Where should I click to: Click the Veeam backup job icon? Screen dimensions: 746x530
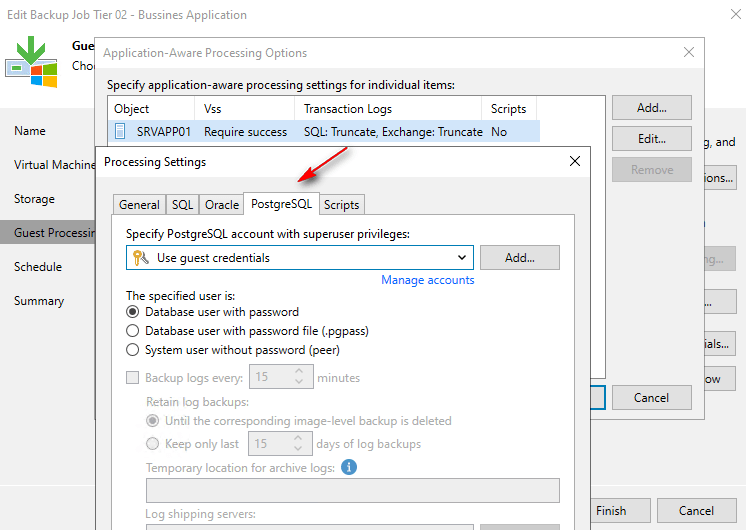point(32,62)
